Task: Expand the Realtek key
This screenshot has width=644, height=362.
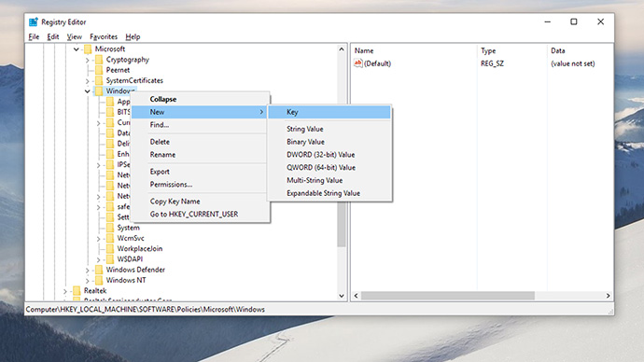Action: click(65, 291)
